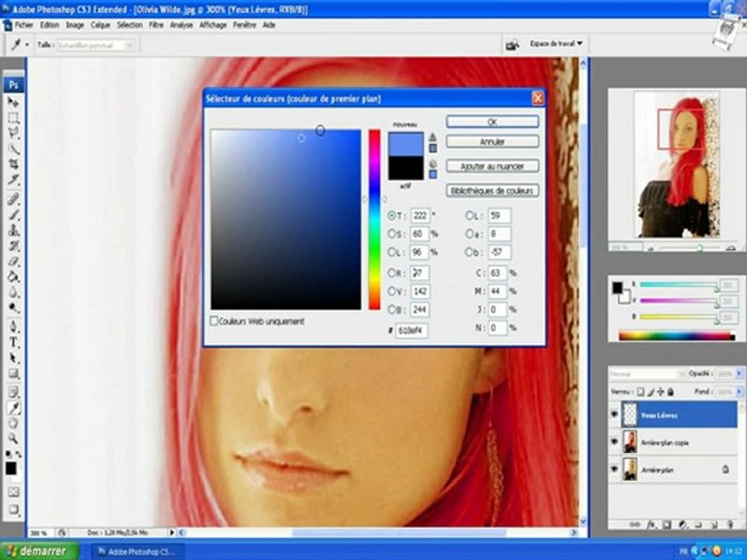The width and height of the screenshot is (747, 560).
Task: Create new adjustment layer icon
Action: 682,524
